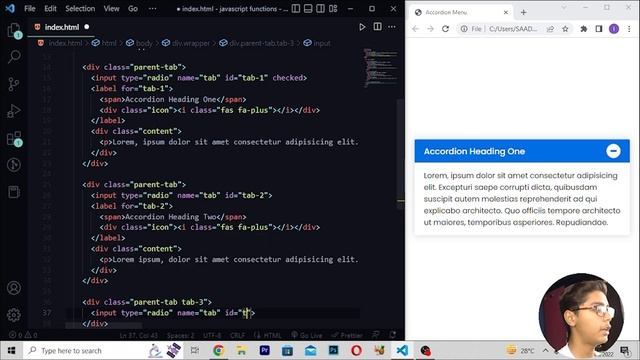Reload the page in Chrome
Screen dimensions: 640x360
[445, 29]
